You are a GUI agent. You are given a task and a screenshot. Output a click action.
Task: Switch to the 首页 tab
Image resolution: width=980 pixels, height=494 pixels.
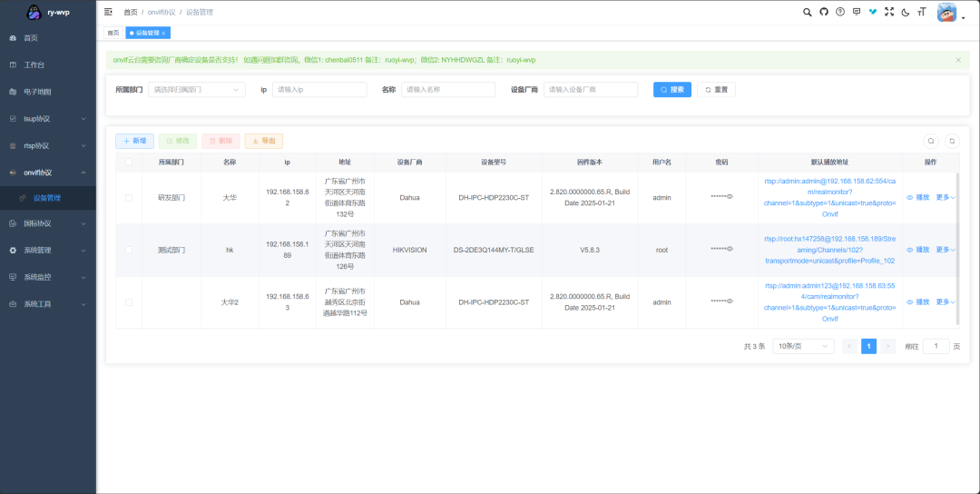click(x=113, y=33)
